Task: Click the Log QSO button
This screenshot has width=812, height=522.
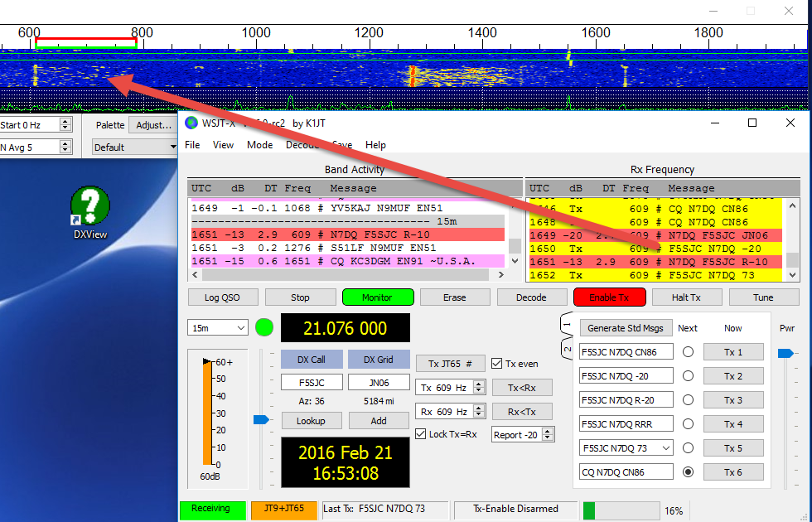Action: 223,297
